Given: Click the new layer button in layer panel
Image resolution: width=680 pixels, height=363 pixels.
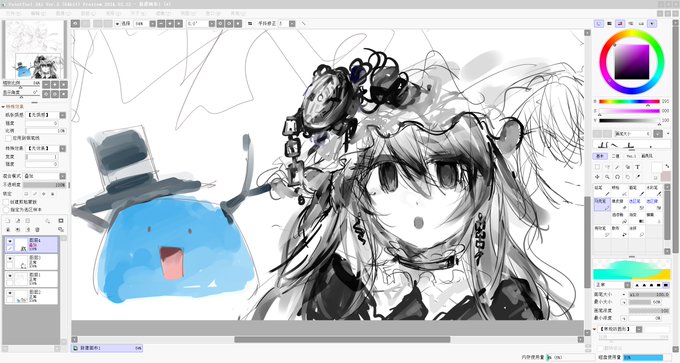Looking at the screenshot, I should [7, 220].
